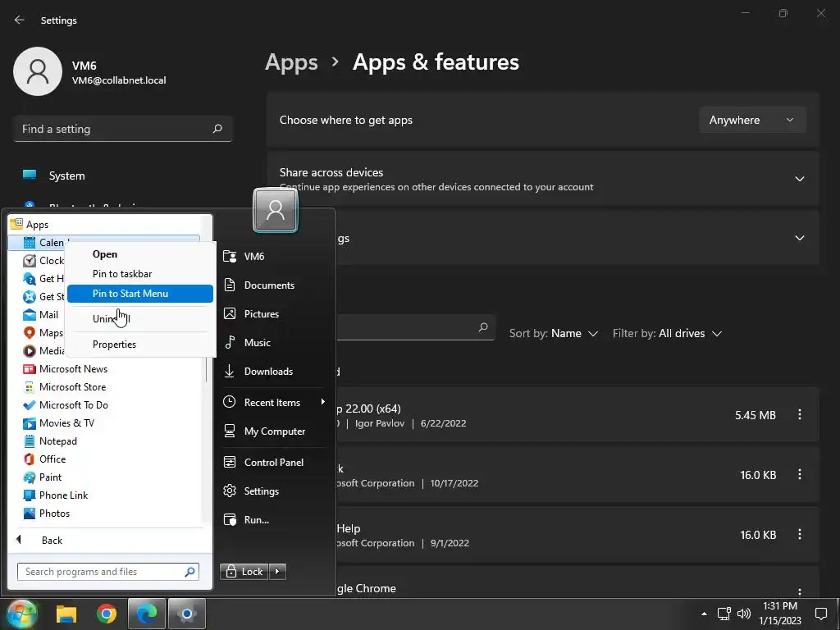The height and width of the screenshot is (630, 840).
Task: Click the search magnifier in Find a setting
Action: click(x=217, y=129)
